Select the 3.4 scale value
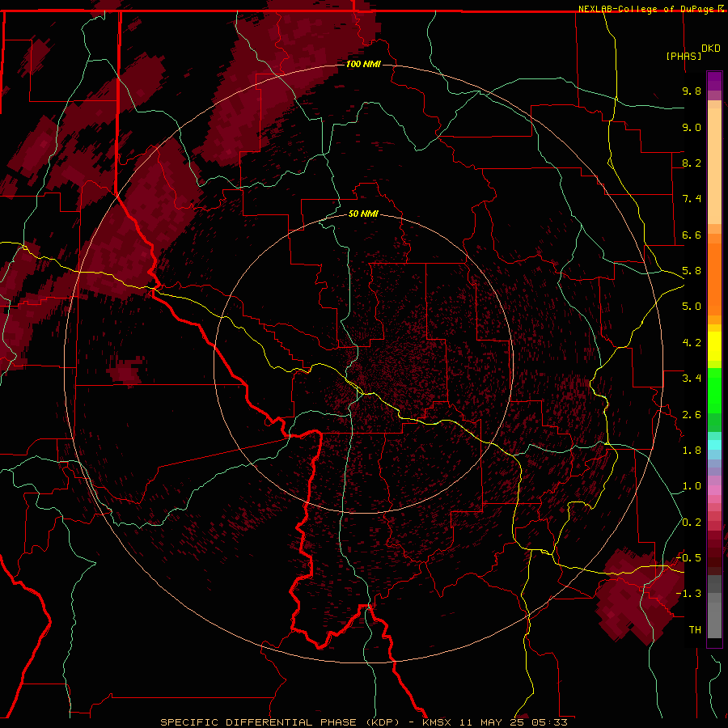 pyautogui.click(x=692, y=379)
